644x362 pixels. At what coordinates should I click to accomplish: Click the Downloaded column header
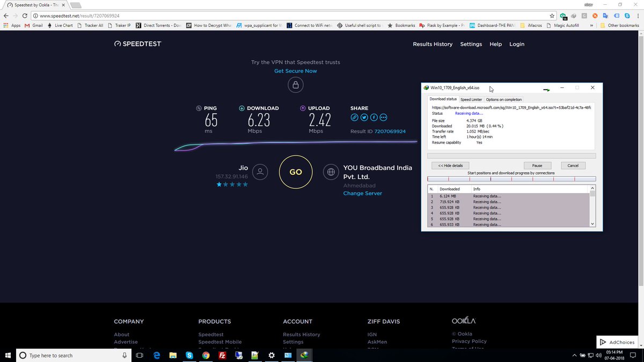point(455,189)
